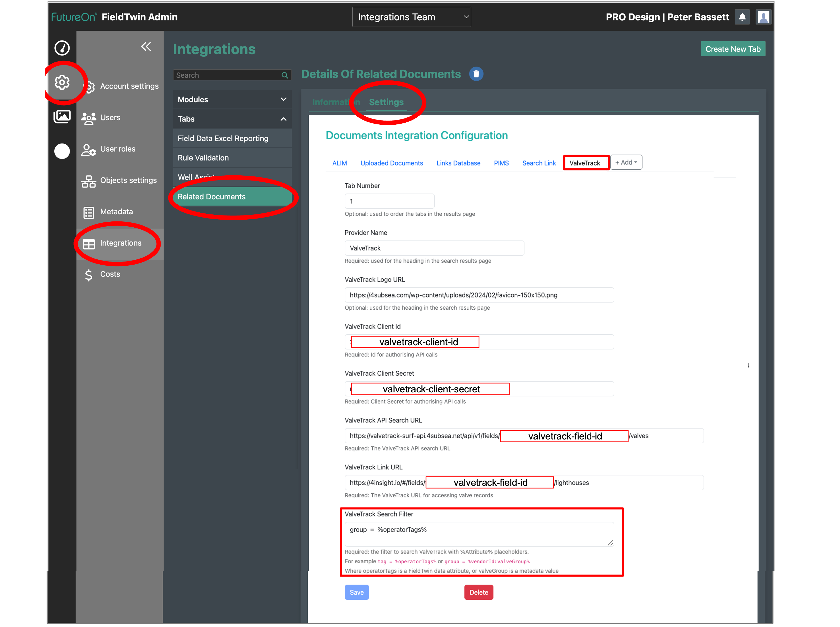Open the user profile avatar icon
The image size is (840, 627).
point(763,17)
